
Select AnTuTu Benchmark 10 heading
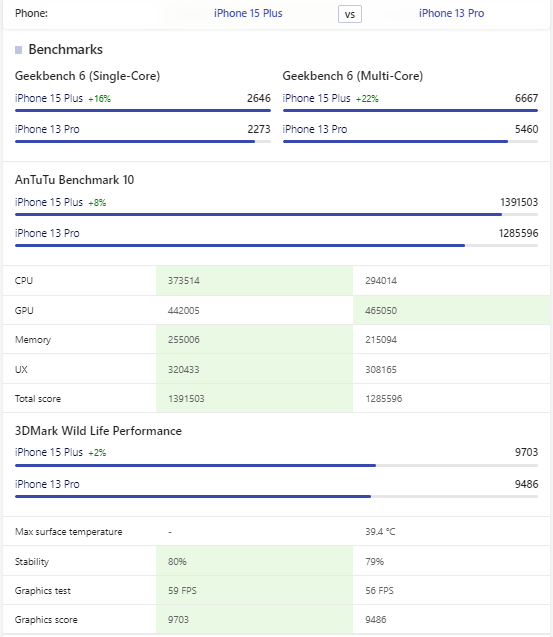(x=74, y=180)
